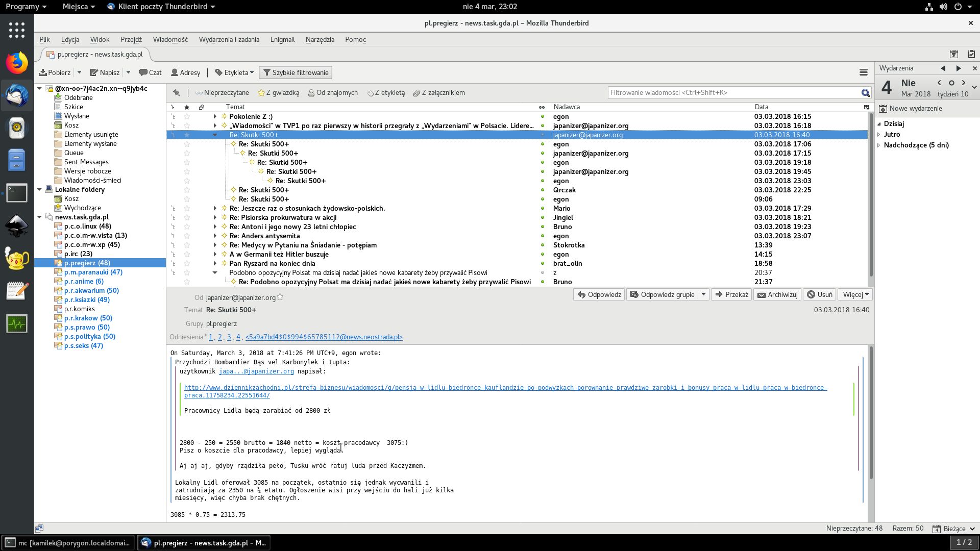Expand the Re: Anders antysemita thread

point(215,236)
